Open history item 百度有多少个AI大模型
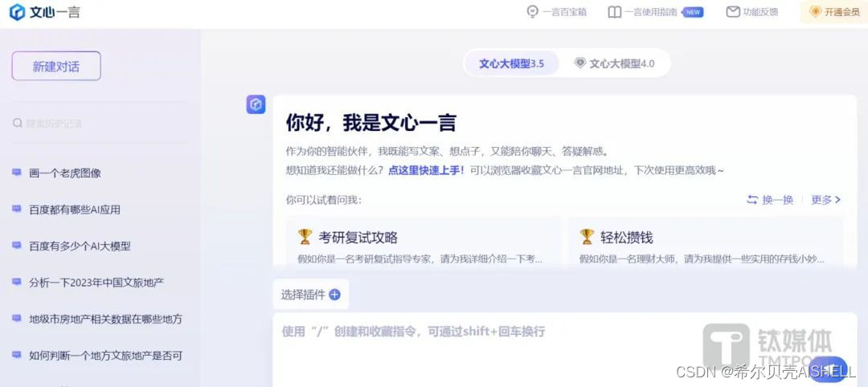This screenshot has height=387, width=868. coord(80,246)
